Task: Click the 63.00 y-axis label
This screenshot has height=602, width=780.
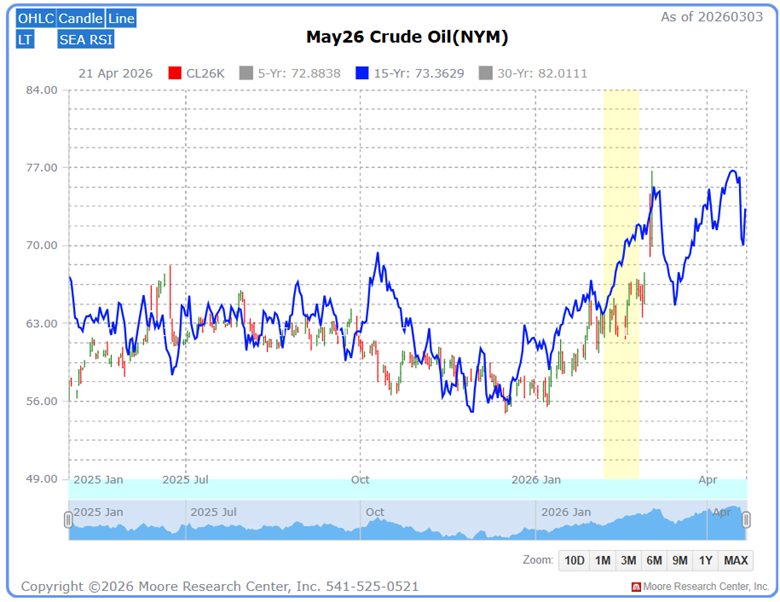Action: pos(42,323)
